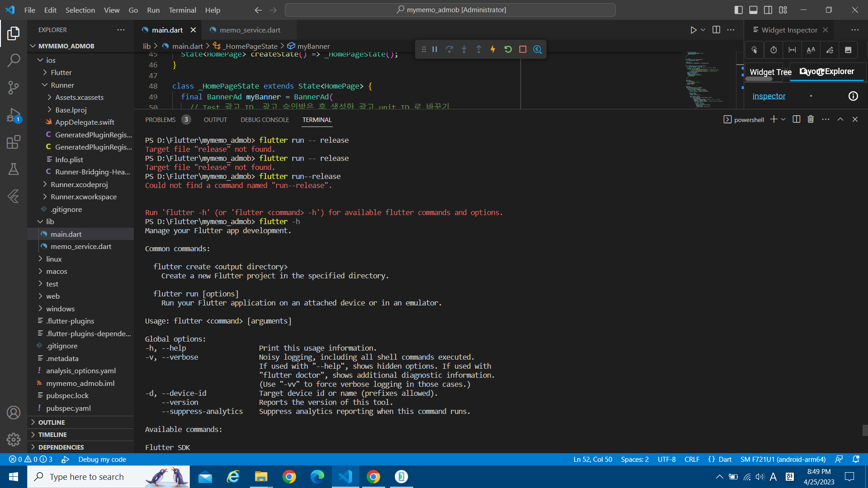
Task: Expand the OUTLINE section
Action: (80, 422)
